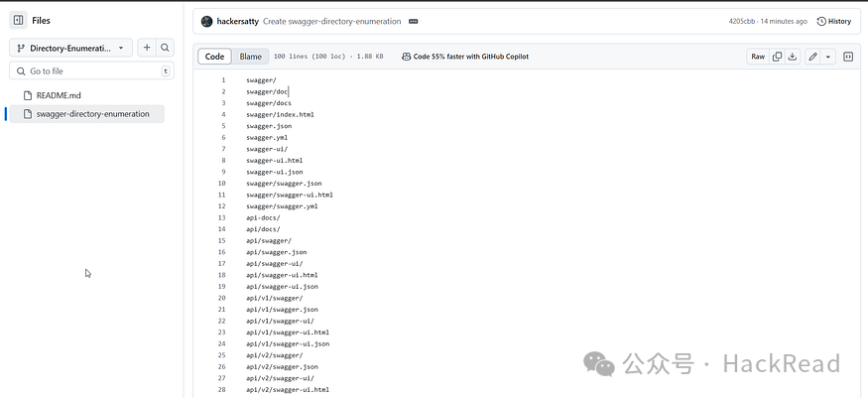This screenshot has height=398, width=868.
Task: Select line number 1
Action: (223, 80)
